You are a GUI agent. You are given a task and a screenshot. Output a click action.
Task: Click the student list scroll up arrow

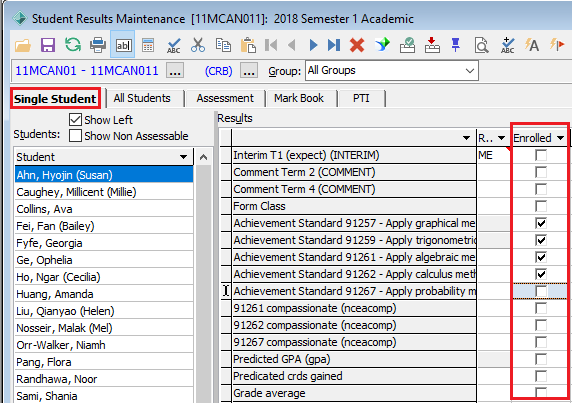coord(203,157)
